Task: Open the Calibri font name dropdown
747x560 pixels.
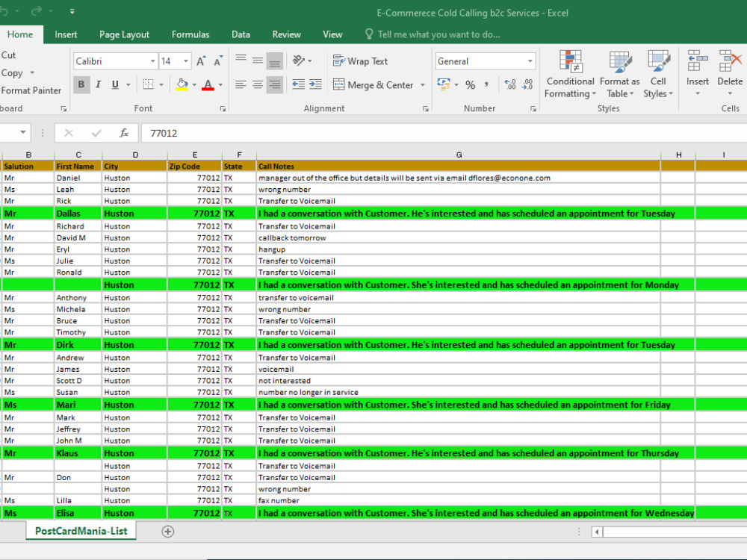Action: click(152, 61)
